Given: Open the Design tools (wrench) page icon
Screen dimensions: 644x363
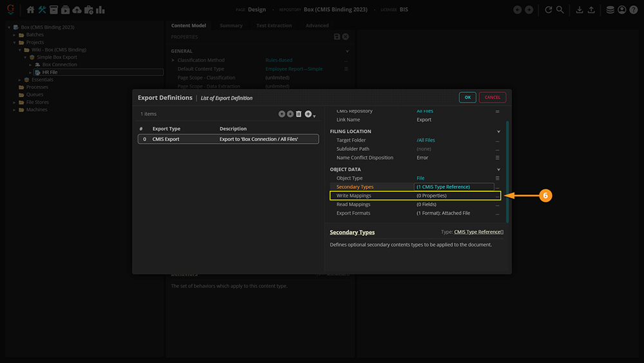Looking at the screenshot, I should coord(42,10).
